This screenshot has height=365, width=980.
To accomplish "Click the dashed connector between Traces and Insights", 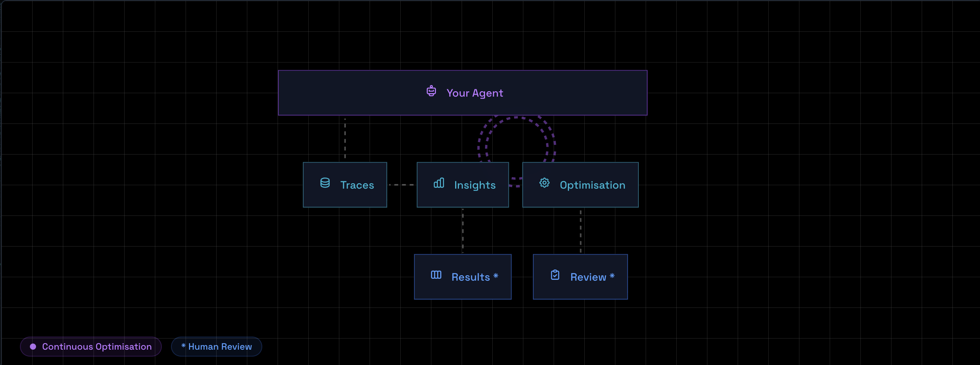I will (x=401, y=185).
